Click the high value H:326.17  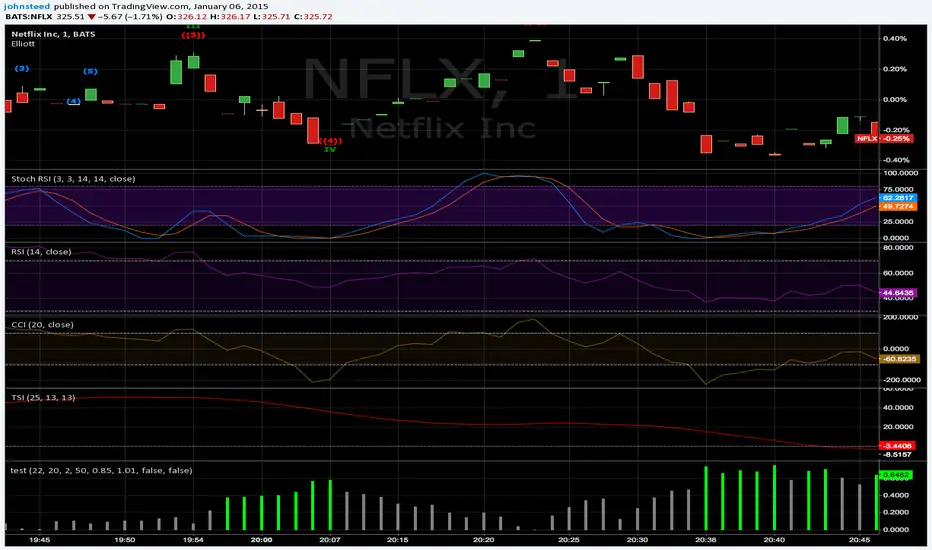coord(230,17)
